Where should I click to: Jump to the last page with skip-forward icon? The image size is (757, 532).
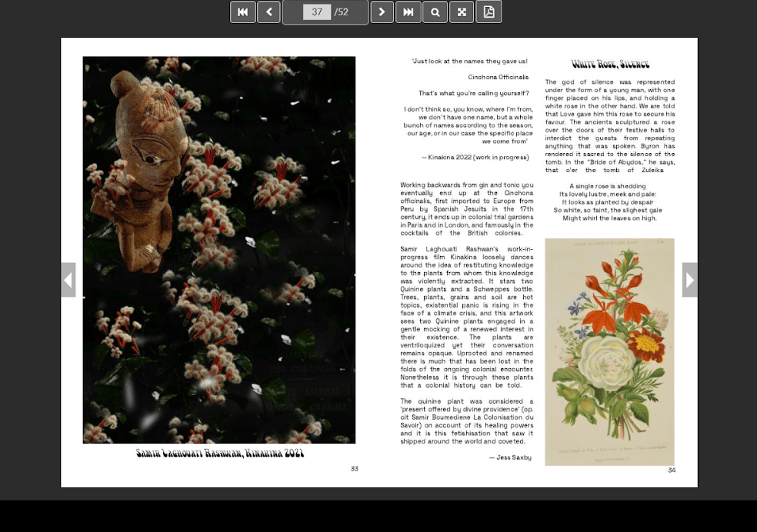pyautogui.click(x=408, y=12)
